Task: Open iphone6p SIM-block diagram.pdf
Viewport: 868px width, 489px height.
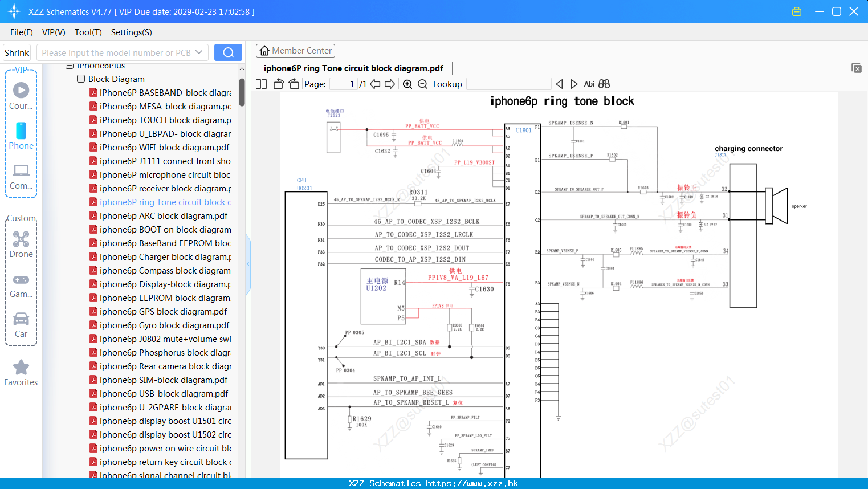Action: tap(158, 380)
